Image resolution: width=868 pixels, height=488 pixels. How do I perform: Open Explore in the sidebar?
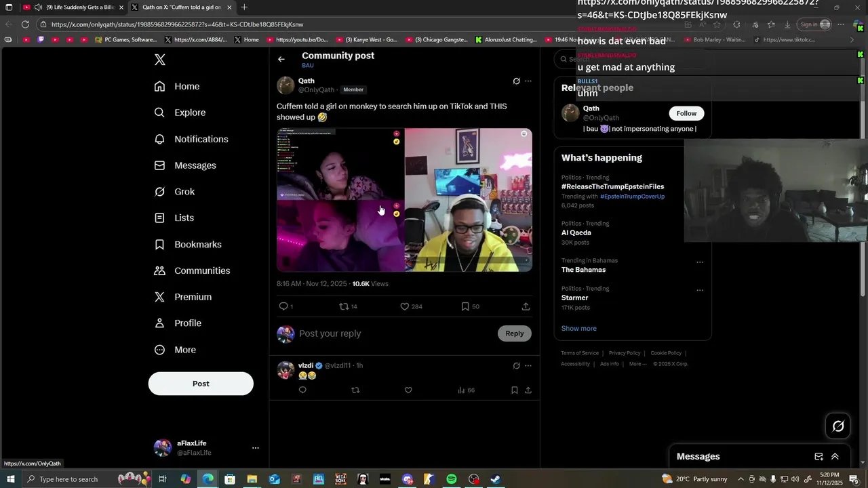tap(180, 113)
